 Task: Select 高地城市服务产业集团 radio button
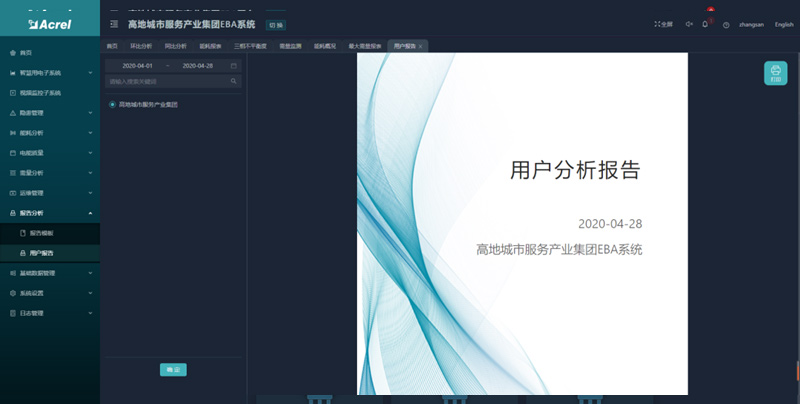point(112,104)
